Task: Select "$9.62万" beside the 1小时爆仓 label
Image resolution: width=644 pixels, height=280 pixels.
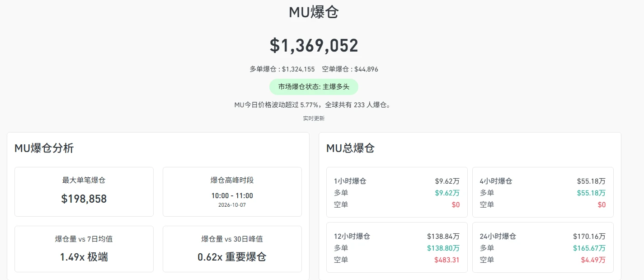Action: [447, 181]
